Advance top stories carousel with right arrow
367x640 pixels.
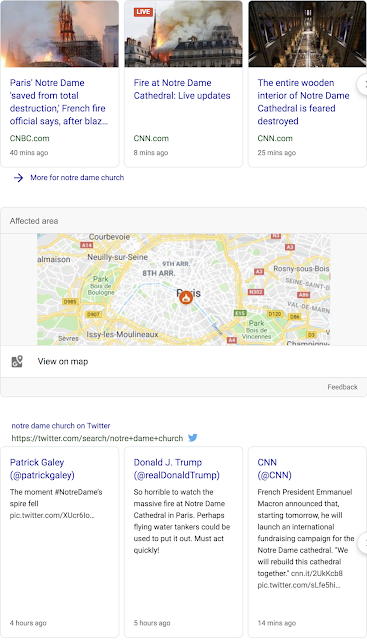coord(363,84)
